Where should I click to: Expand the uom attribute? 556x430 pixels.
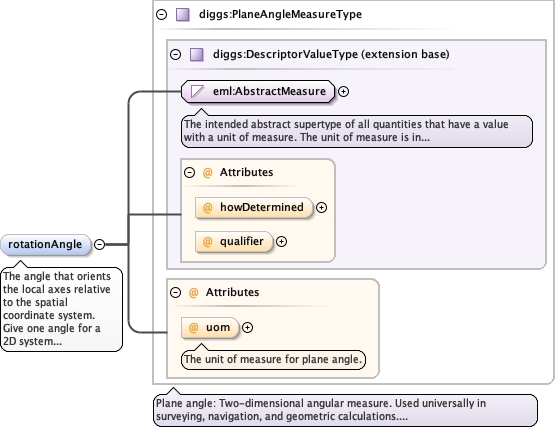pos(248,328)
